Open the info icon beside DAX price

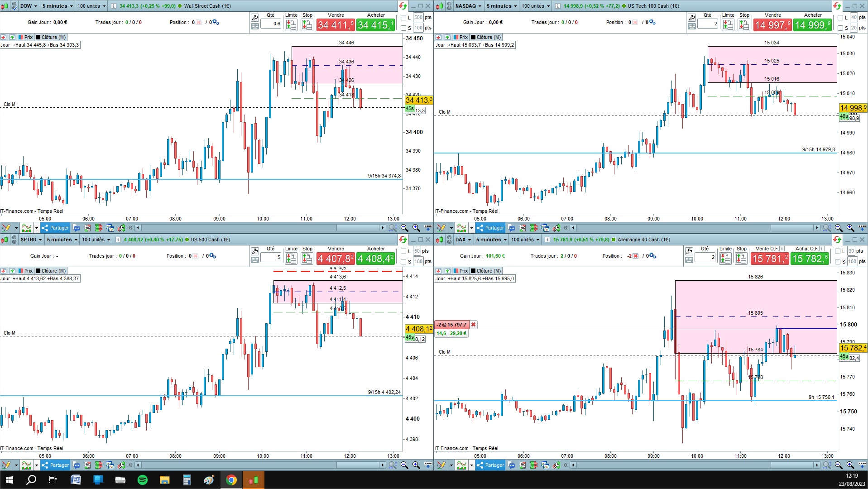pos(547,240)
